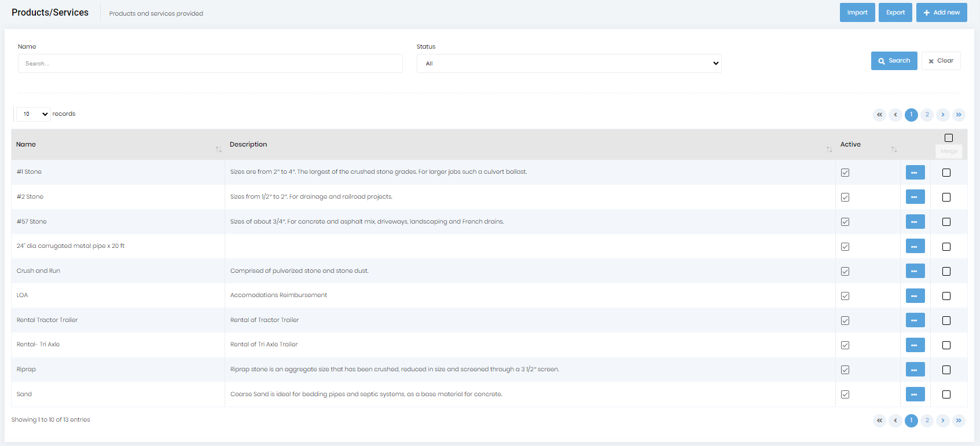
Task: Go to last page in top pagination
Action: [x=959, y=115]
